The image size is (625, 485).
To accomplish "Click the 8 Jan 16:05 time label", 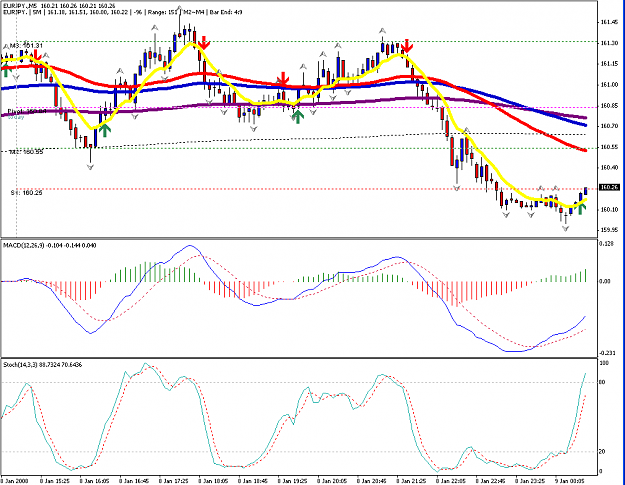I will (x=94, y=481).
